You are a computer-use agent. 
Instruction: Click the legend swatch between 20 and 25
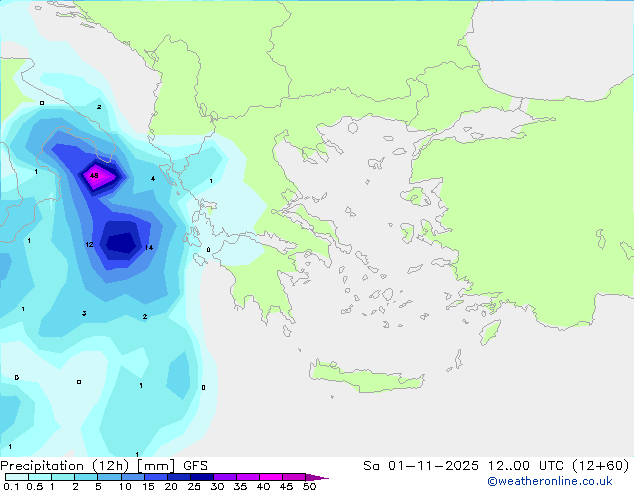point(179,477)
